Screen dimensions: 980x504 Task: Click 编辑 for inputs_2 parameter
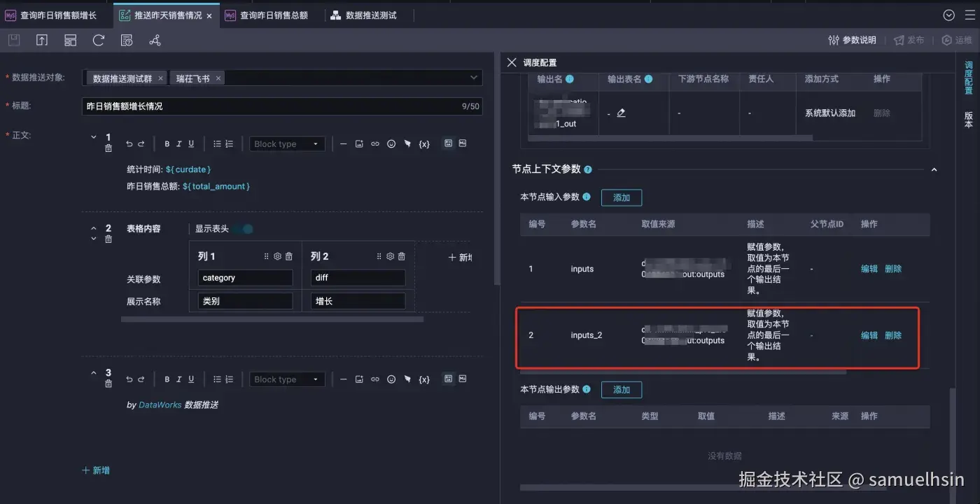coord(869,335)
